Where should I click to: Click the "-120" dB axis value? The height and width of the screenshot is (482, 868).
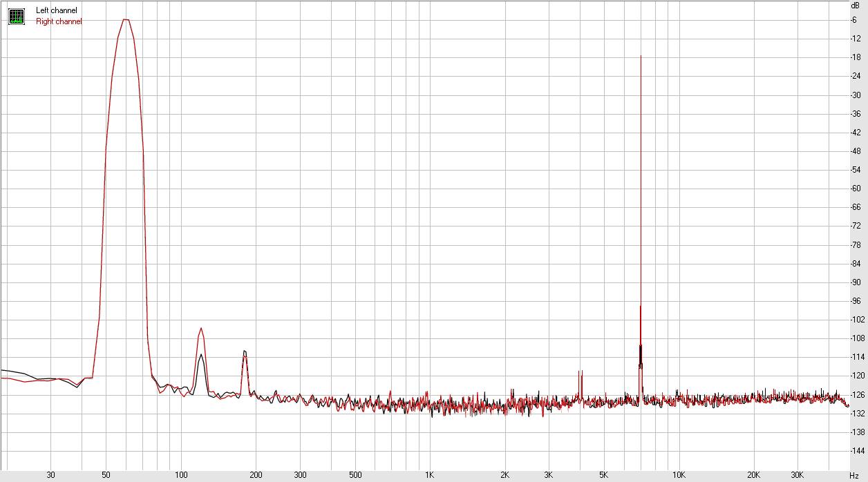(x=858, y=376)
